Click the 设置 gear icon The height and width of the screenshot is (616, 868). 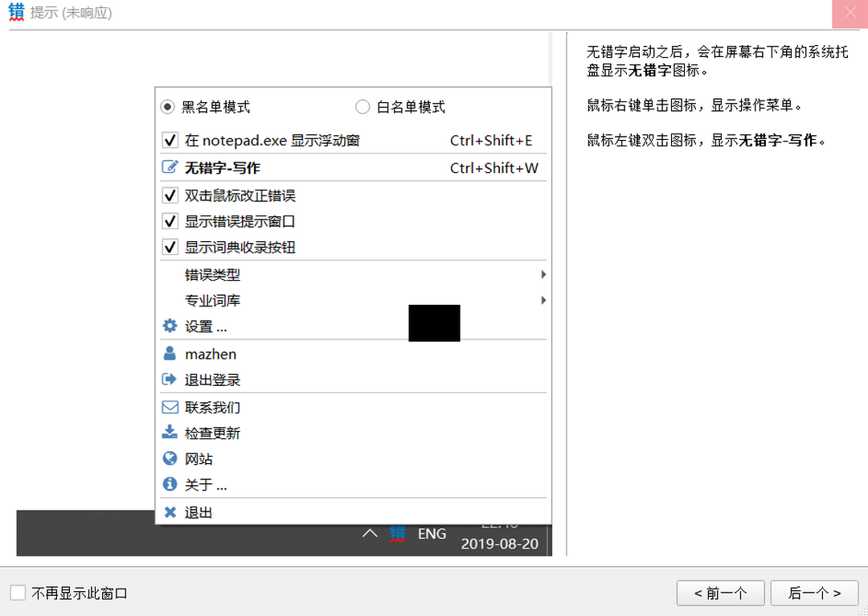170,326
